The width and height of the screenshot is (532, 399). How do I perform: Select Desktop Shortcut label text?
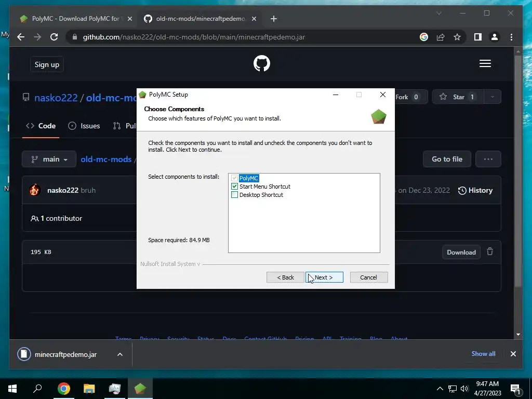pyautogui.click(x=261, y=195)
